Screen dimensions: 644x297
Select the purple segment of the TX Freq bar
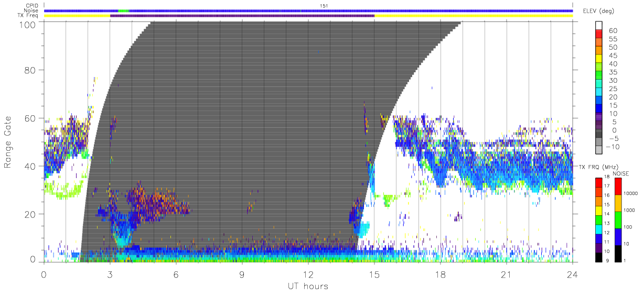[242, 16]
